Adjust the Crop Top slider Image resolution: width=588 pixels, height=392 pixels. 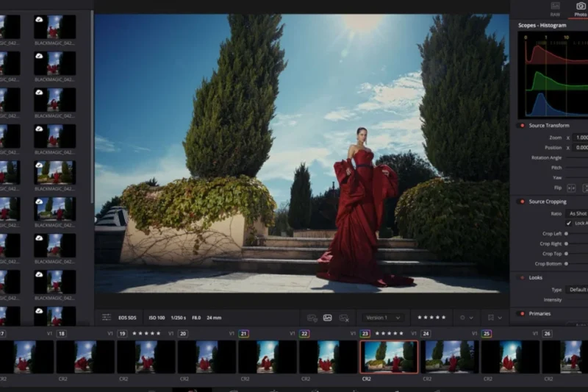(566, 254)
